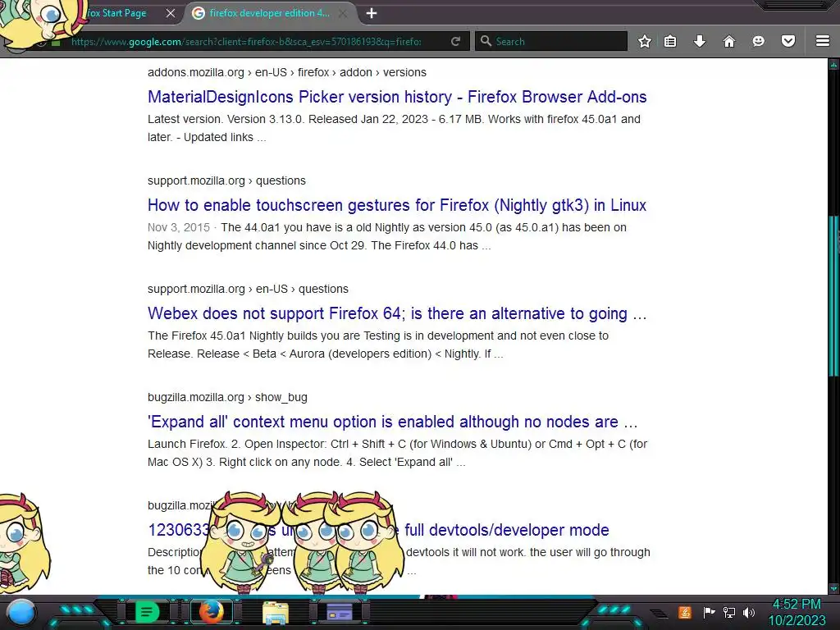
Task: Open the green notes app in taskbar
Action: coord(147,612)
